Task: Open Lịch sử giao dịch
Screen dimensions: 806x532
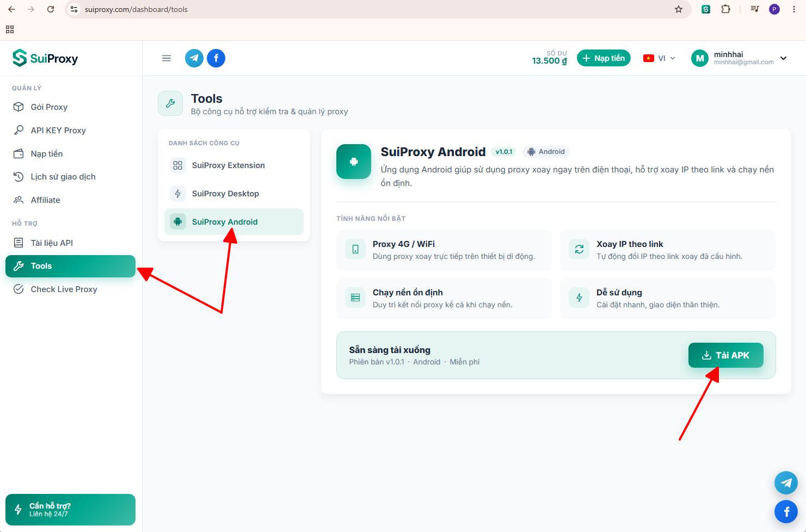Action: [x=70, y=177]
